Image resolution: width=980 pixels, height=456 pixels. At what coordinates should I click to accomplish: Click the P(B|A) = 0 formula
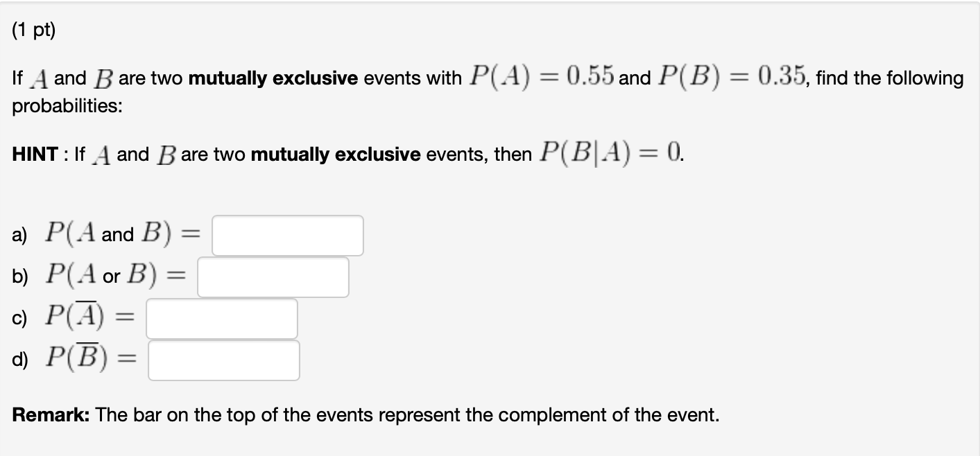pyautogui.click(x=610, y=153)
